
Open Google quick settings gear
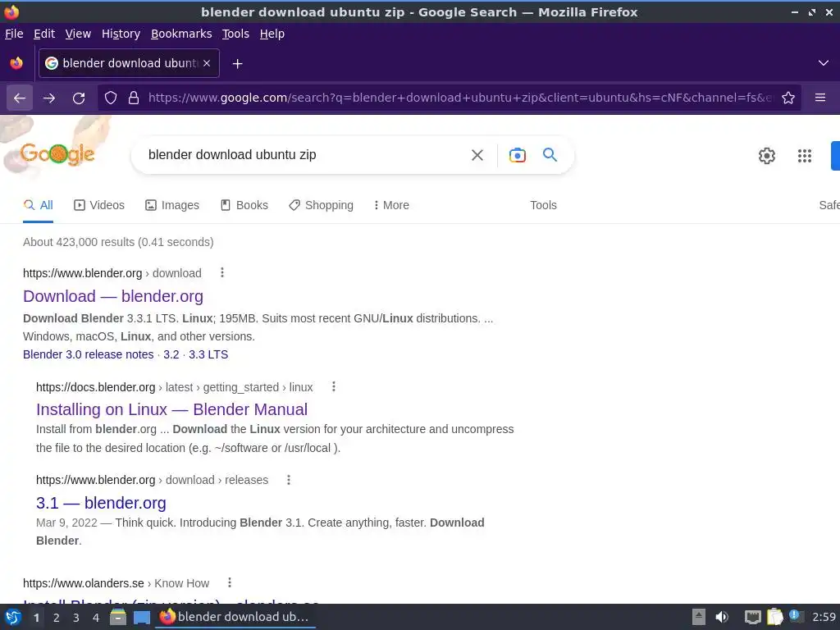click(767, 156)
